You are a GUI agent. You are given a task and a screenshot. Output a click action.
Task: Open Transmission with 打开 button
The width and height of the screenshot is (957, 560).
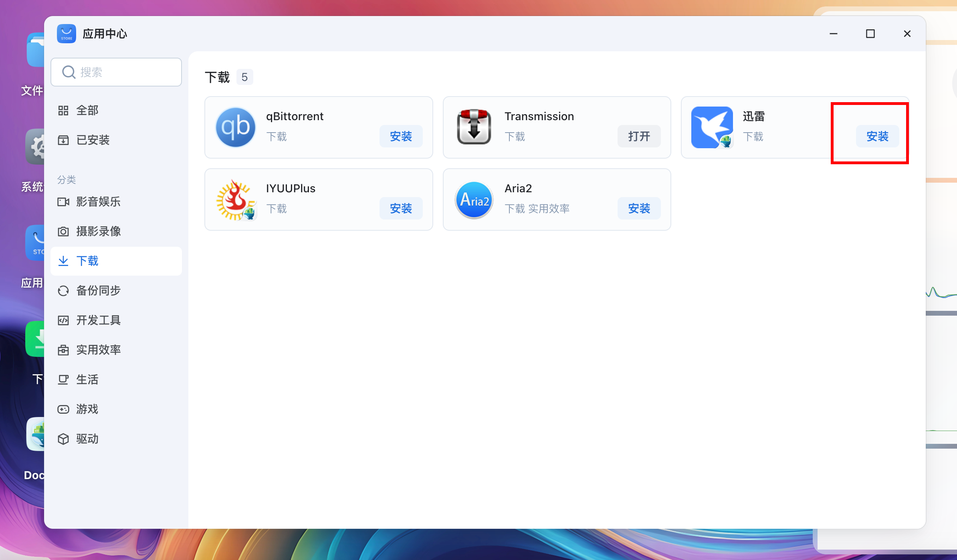pyautogui.click(x=639, y=136)
